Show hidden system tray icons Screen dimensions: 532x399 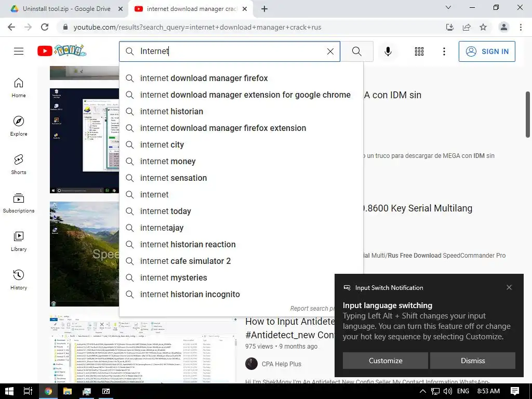point(423,391)
